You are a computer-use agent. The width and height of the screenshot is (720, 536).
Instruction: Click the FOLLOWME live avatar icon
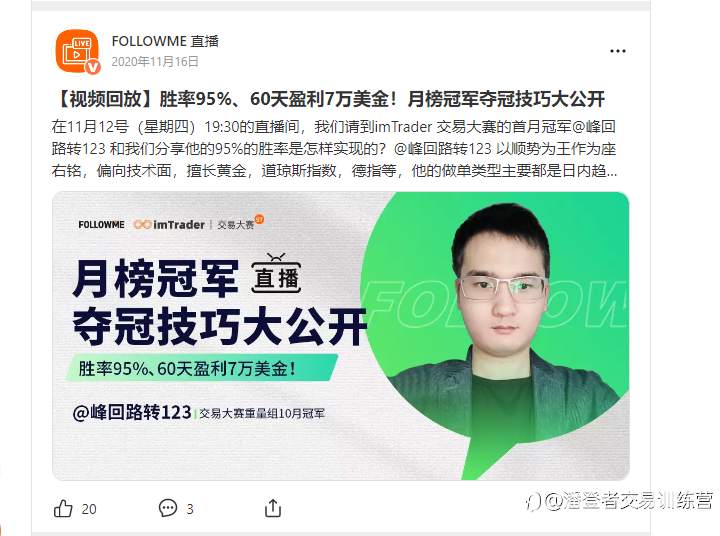click(x=77, y=51)
